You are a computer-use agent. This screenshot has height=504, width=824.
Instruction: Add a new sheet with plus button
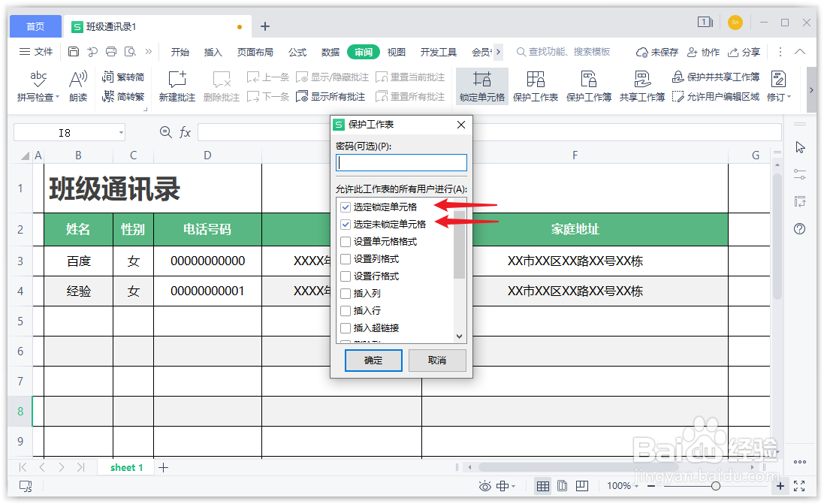pyautogui.click(x=164, y=468)
